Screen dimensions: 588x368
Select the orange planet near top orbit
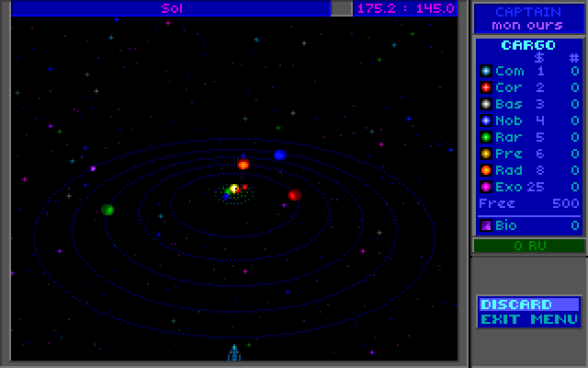pos(243,164)
